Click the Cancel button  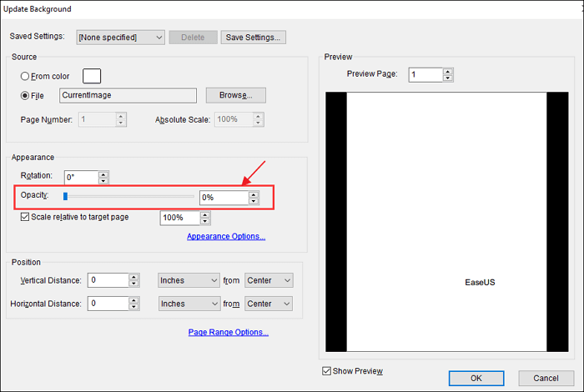(546, 378)
